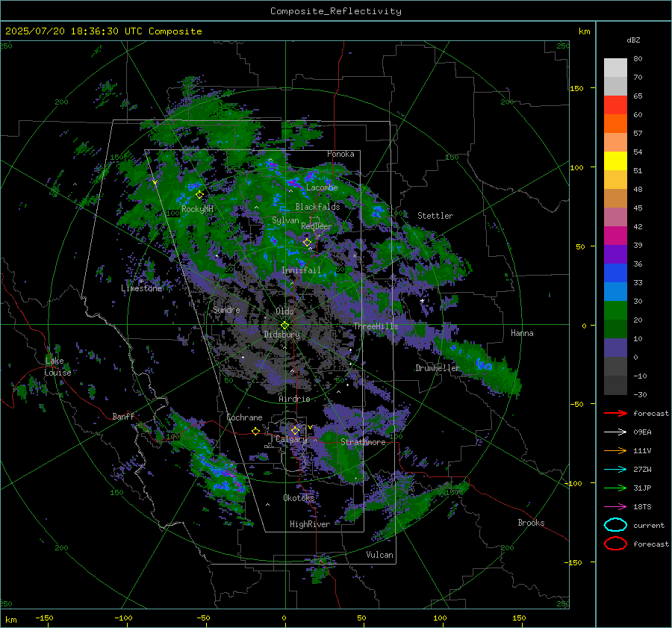Click the Olds label

pos(284,311)
